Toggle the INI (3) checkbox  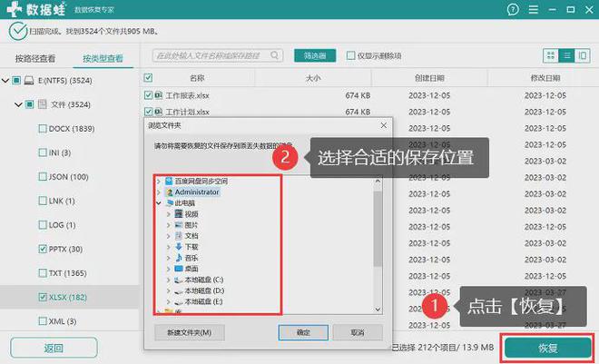pyautogui.click(x=43, y=152)
